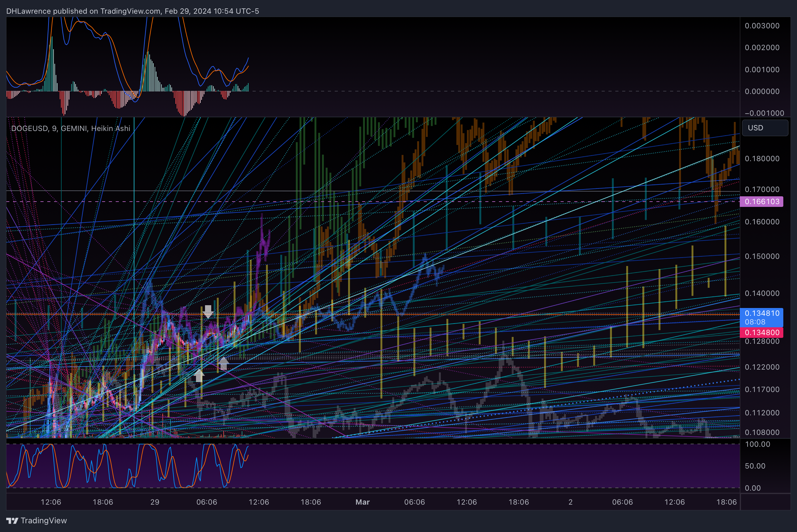
Task: Click the DOGEUSD, 9, GEMINI, Heikin Ashi title
Action: 71,128
